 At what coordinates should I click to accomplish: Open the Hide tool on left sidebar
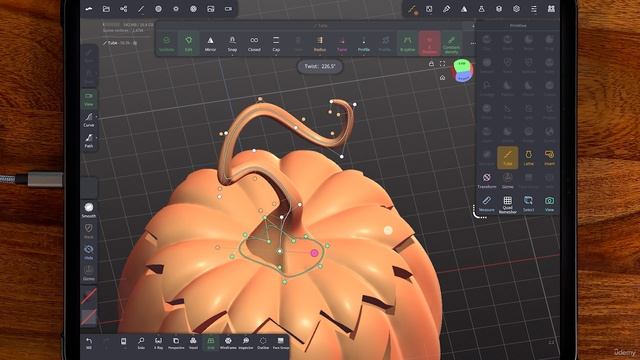tap(89, 251)
